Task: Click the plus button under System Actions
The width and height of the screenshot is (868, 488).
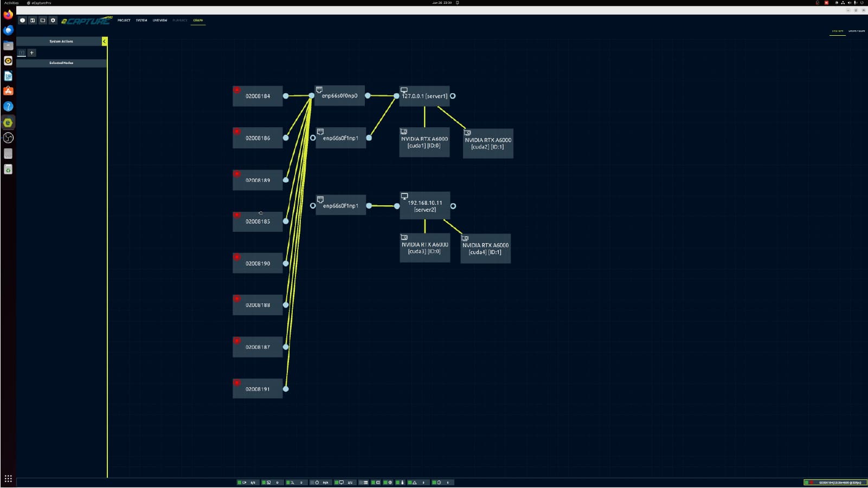Action: click(x=32, y=53)
